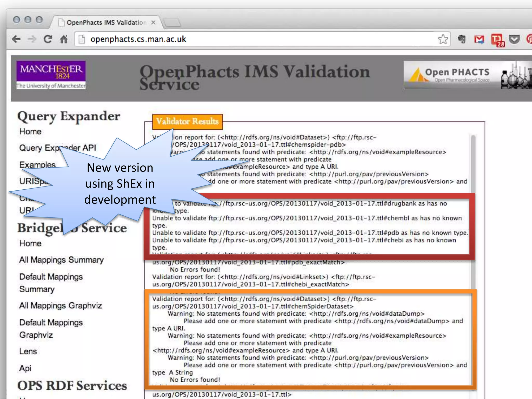Open a new tab button
Image resolution: width=532 pixels, height=399 pixels.
[172, 23]
